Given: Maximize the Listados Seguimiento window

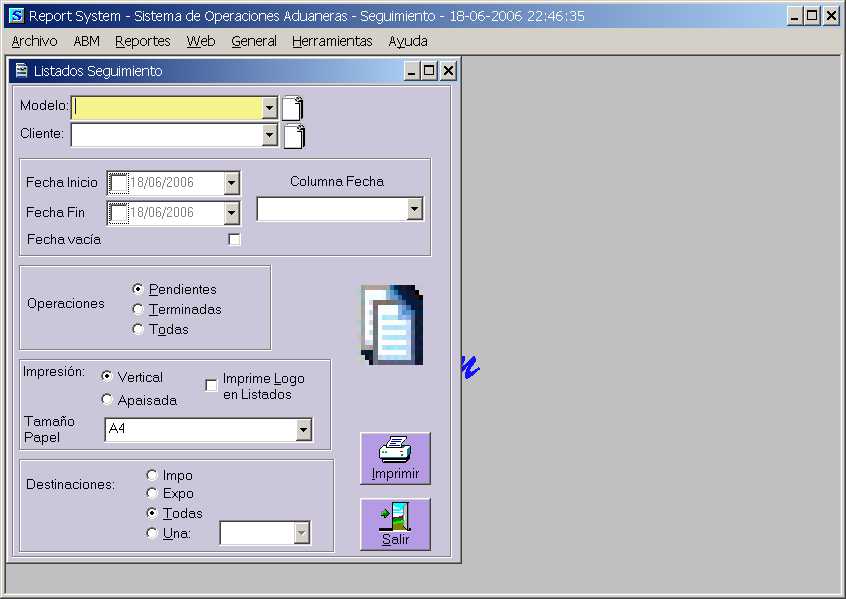Looking at the screenshot, I should point(429,71).
